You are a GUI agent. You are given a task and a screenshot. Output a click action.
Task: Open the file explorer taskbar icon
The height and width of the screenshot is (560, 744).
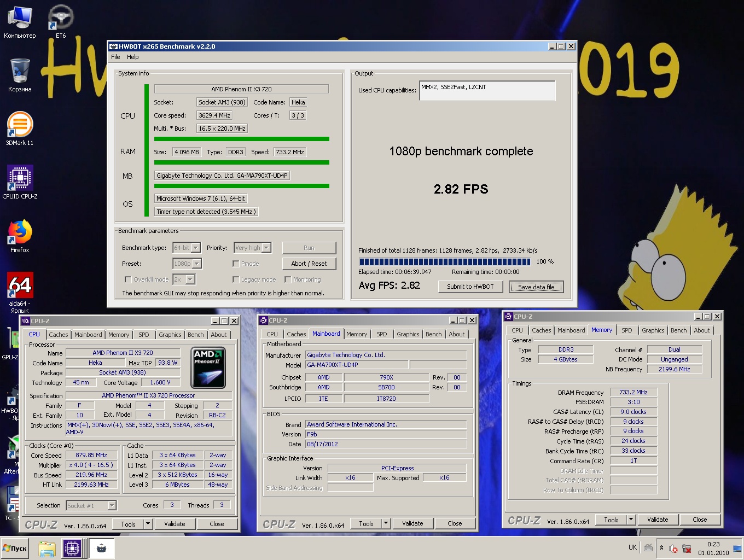[x=47, y=549]
